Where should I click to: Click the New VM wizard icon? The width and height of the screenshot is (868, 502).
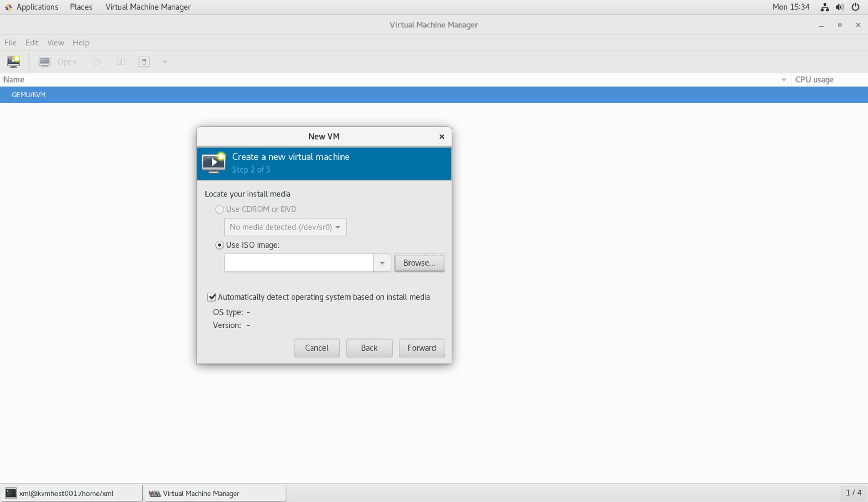click(13, 61)
